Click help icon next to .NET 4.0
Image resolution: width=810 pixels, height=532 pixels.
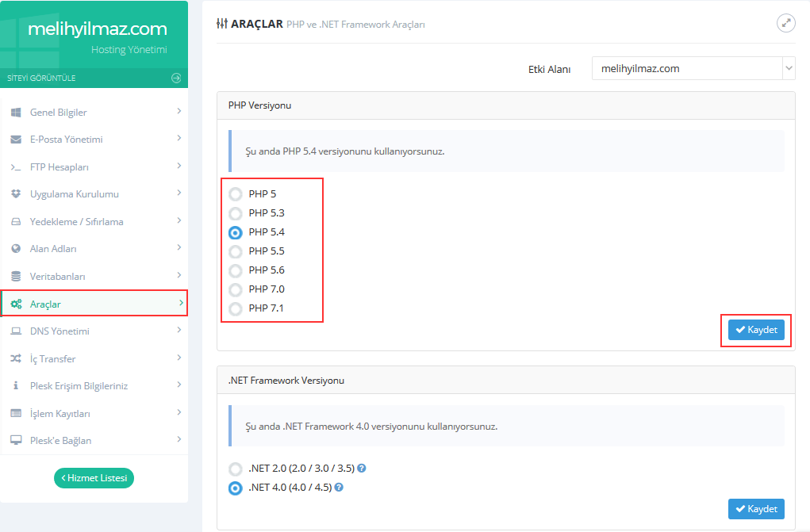339,488
